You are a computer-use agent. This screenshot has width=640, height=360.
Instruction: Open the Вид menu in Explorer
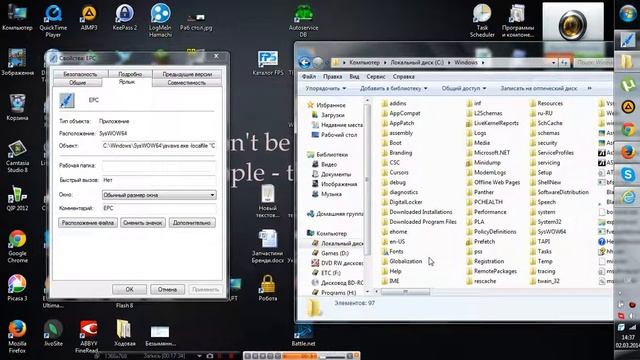tap(354, 77)
